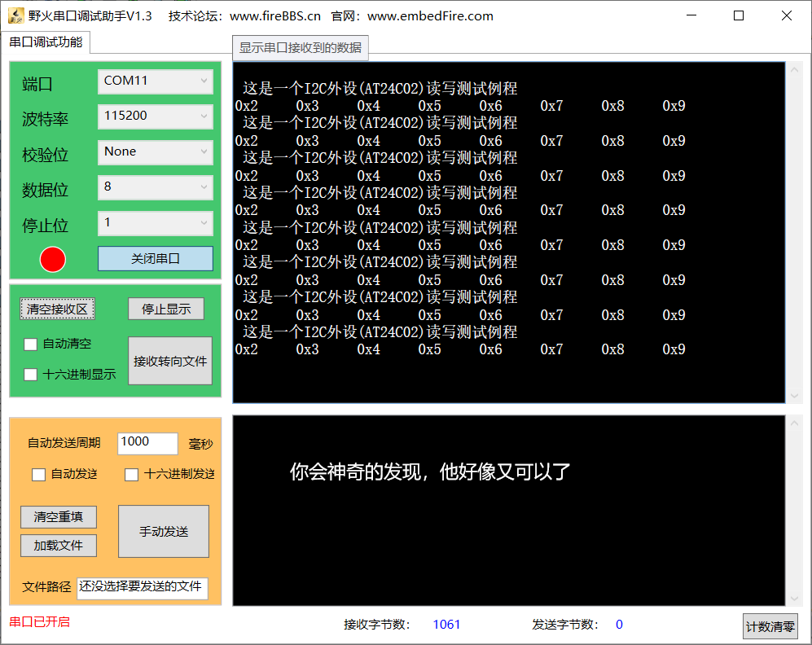This screenshot has width=812, height=645.
Task: Click the 毫秒 unit label
Action: tap(201, 444)
